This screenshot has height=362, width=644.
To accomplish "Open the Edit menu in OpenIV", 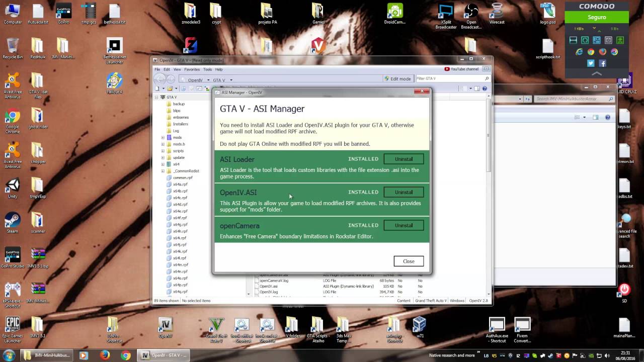I will 167,69.
